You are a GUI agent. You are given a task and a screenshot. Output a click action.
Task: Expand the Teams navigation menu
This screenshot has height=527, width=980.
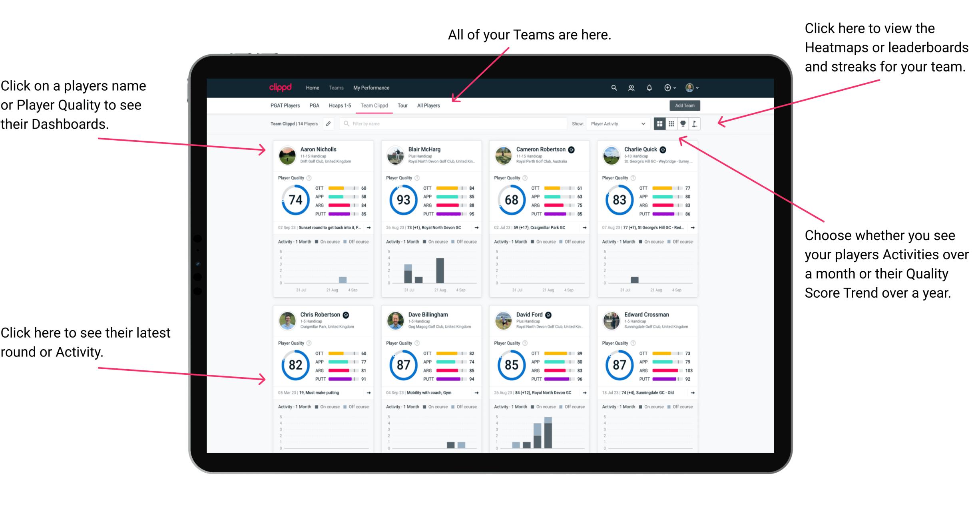336,87
